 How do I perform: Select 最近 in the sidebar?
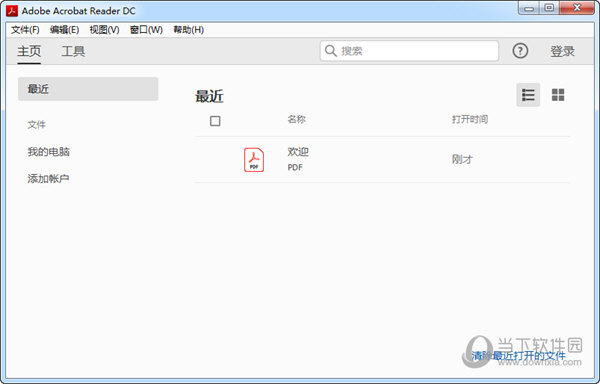coord(88,89)
